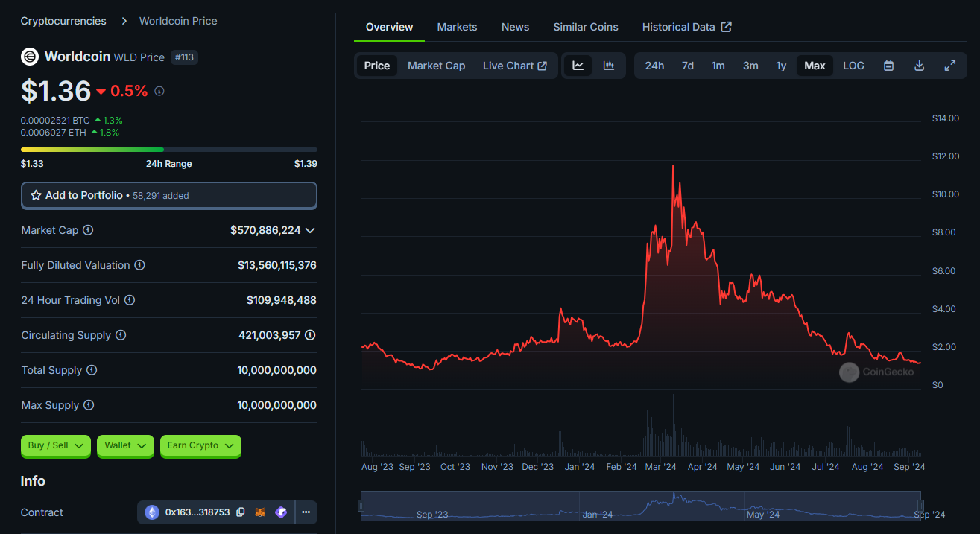The image size is (980, 534).
Task: Click external link icon next to Live Chart
Action: pyautogui.click(x=543, y=66)
